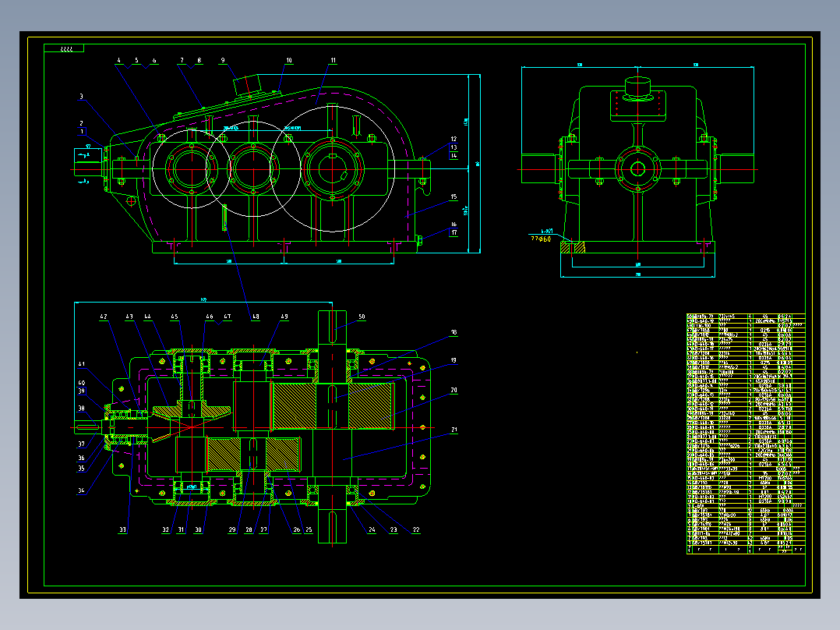Select part label 21
This screenshot has height=630, width=840.
tap(454, 430)
